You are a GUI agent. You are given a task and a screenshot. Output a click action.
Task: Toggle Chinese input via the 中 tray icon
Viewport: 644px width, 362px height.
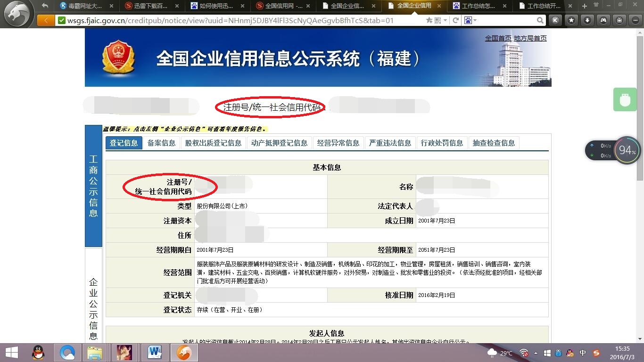point(582,353)
